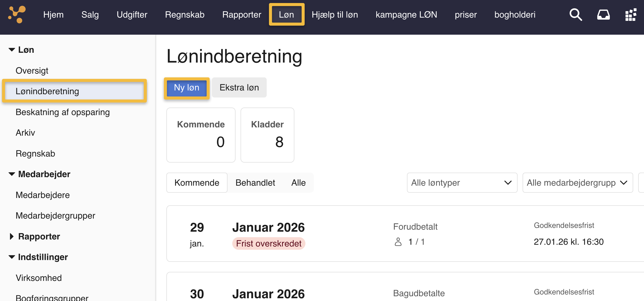644x301 pixels.
Task: Open search via the magnifier icon
Action: click(x=576, y=15)
